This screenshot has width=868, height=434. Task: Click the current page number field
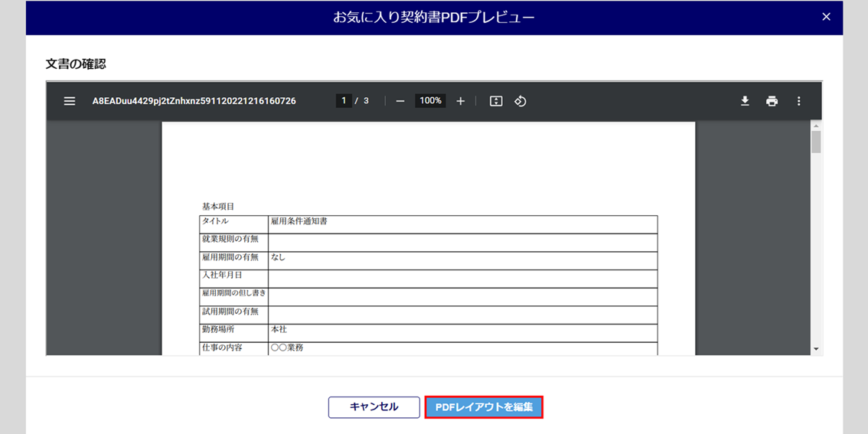[x=344, y=101]
